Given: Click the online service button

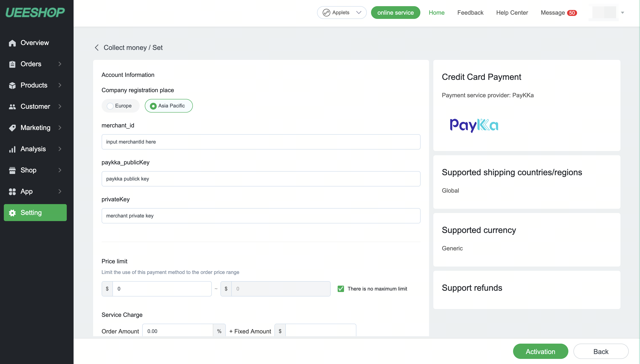Looking at the screenshot, I should point(395,13).
